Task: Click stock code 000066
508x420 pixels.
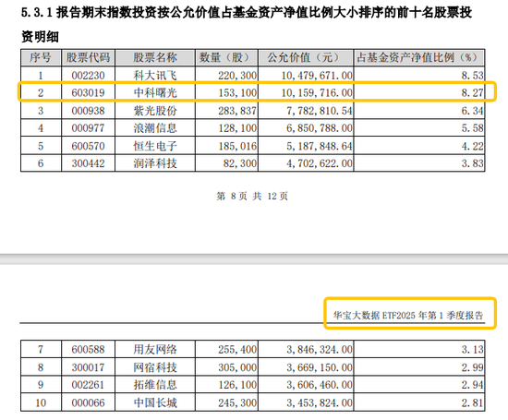Action: 88,402
